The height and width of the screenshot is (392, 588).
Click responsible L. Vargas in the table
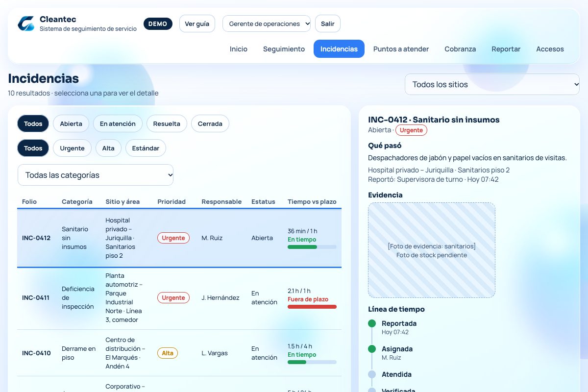coord(215,353)
